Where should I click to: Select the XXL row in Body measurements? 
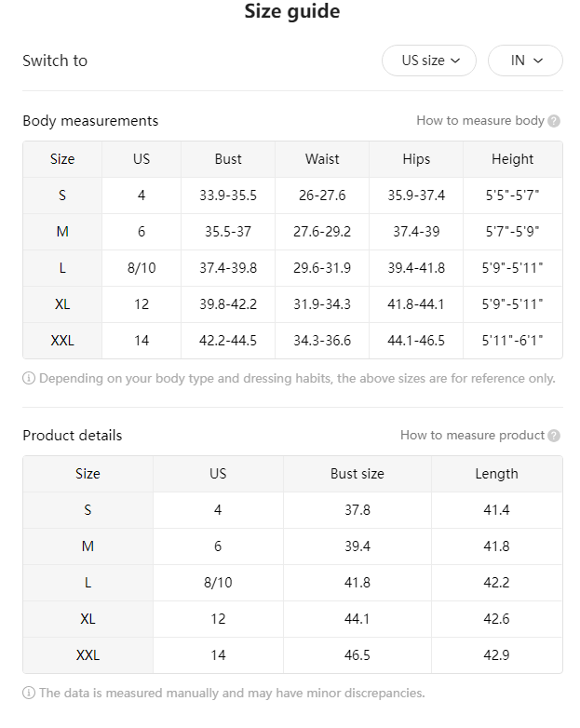(292, 341)
